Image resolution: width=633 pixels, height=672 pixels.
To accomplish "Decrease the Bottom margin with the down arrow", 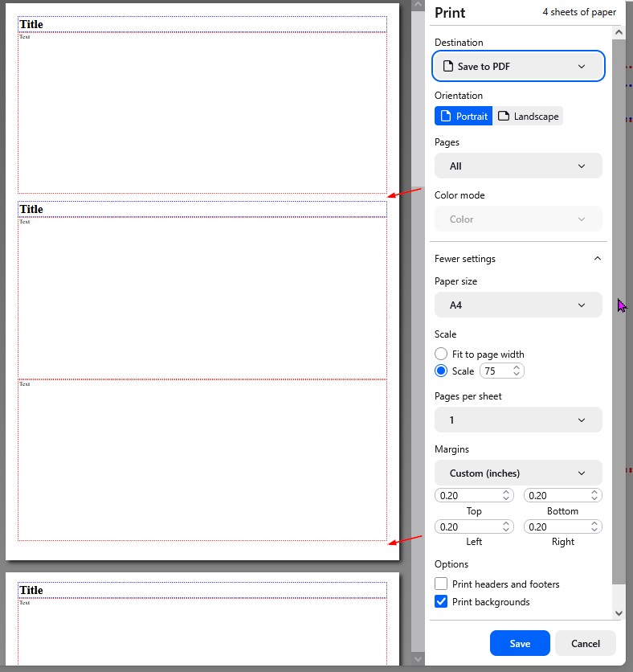I will pos(594,499).
